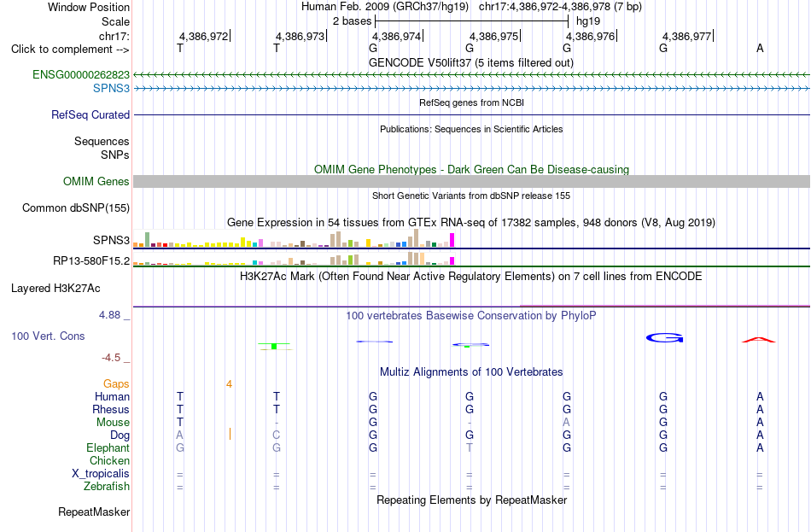Select the Mouse species label
Image resolution: width=811 pixels, height=532 pixels.
pyautogui.click(x=113, y=423)
